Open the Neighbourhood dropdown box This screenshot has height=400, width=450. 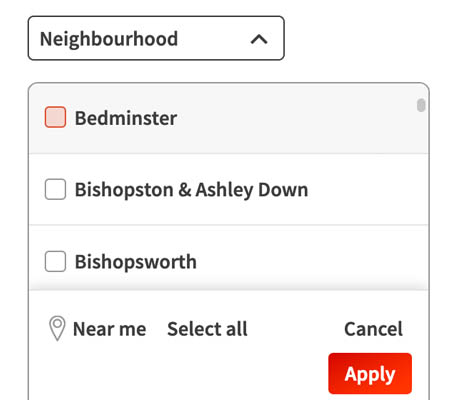click(156, 38)
